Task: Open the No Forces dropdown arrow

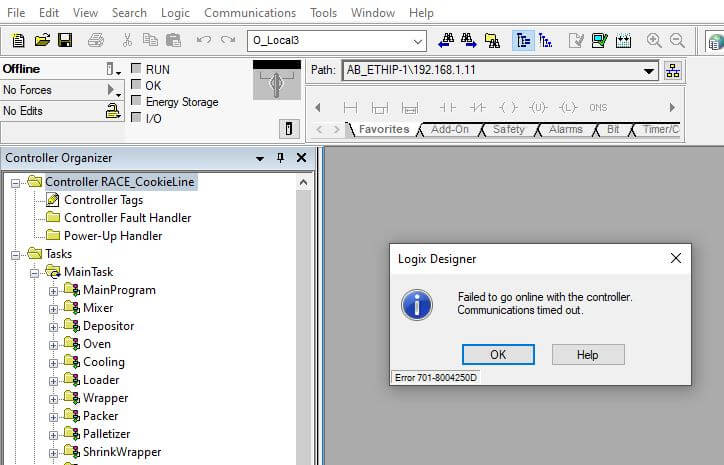Action: pyautogui.click(x=113, y=90)
